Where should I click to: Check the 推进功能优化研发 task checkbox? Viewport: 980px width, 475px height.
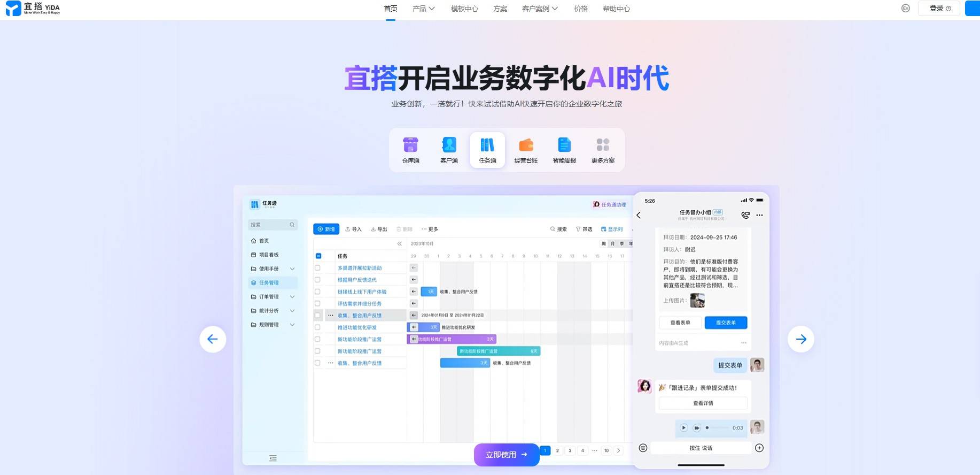click(x=317, y=327)
